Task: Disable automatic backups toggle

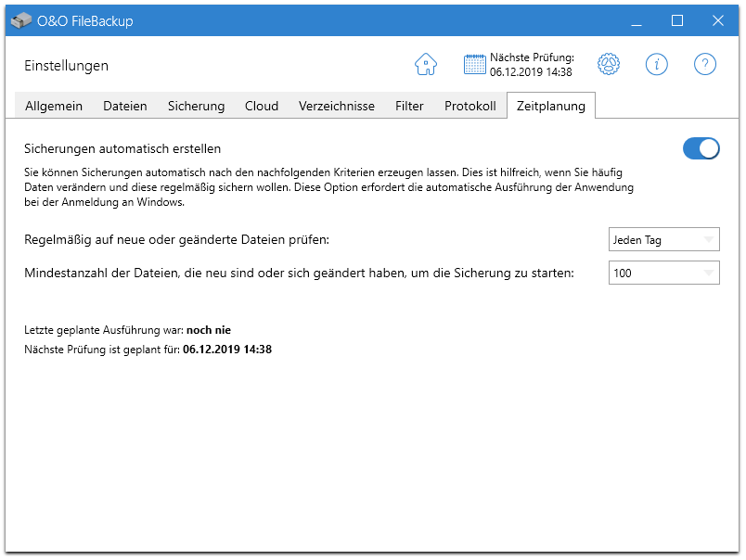Action: pyautogui.click(x=701, y=148)
